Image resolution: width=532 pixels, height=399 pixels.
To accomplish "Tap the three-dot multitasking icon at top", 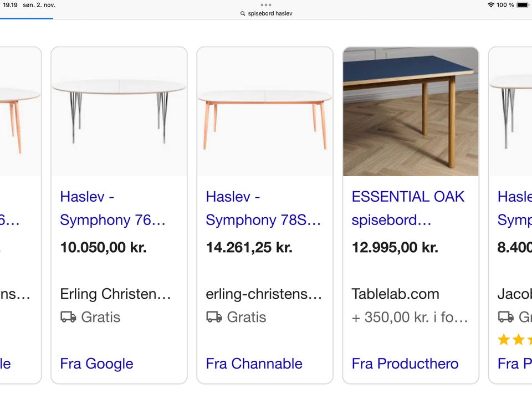I will point(266,5).
